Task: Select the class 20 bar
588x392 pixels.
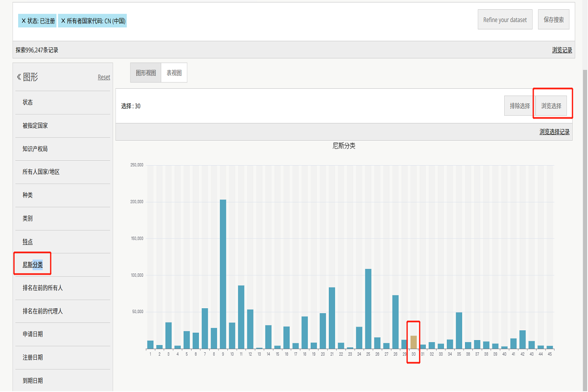Action: (323, 331)
